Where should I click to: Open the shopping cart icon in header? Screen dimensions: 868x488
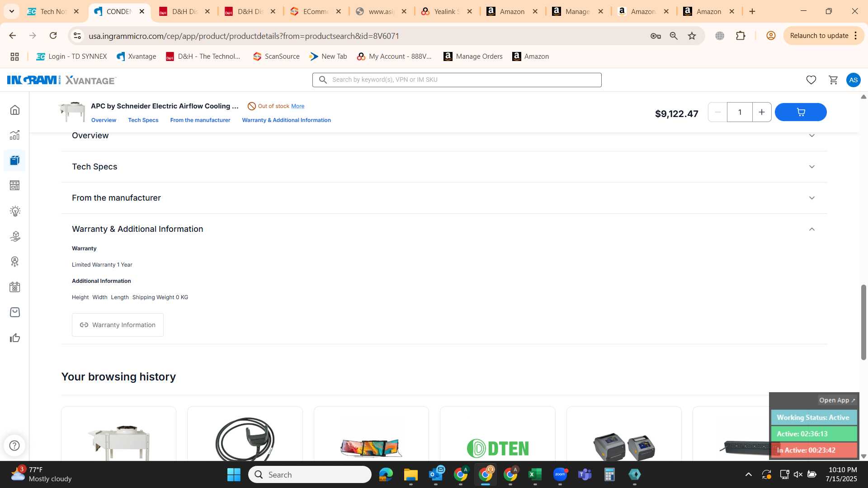click(833, 80)
